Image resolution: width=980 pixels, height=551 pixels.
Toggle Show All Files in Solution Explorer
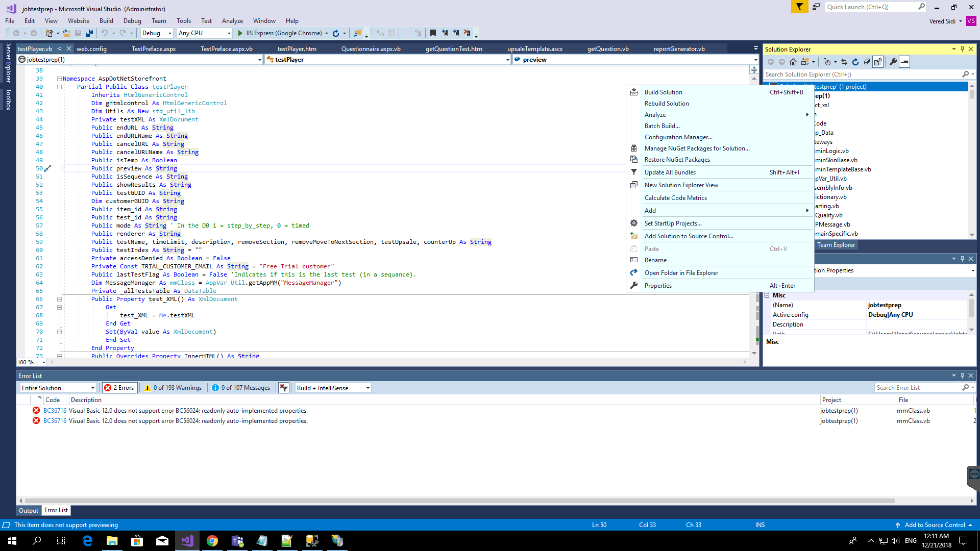click(x=878, y=62)
